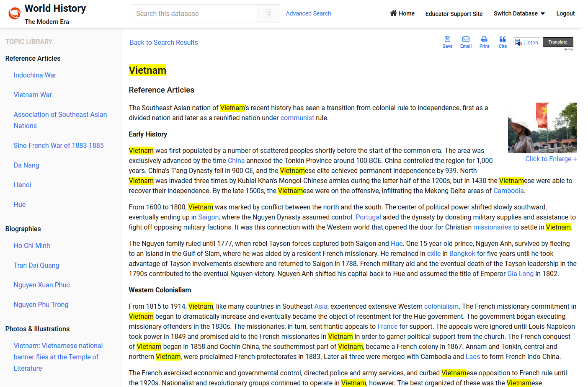Follow the colonialism link
The width and height of the screenshot is (588, 387).
click(441, 306)
